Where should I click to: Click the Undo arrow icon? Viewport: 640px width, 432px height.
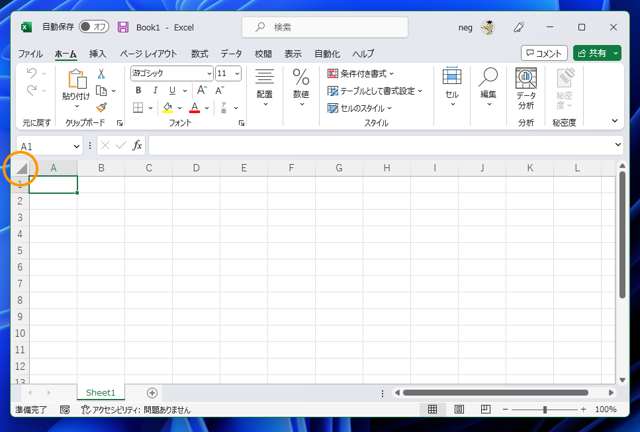(x=31, y=73)
